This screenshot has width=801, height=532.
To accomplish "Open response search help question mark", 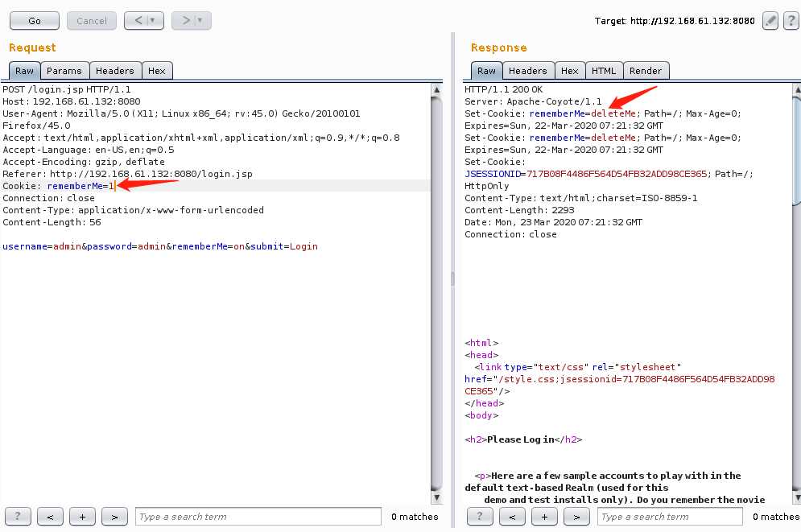I will click(x=480, y=517).
